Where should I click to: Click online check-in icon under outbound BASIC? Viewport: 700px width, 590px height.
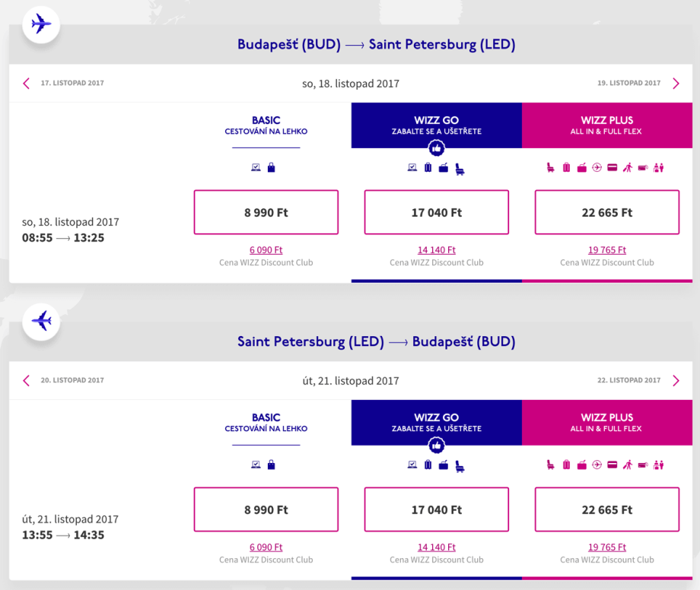pos(256,167)
